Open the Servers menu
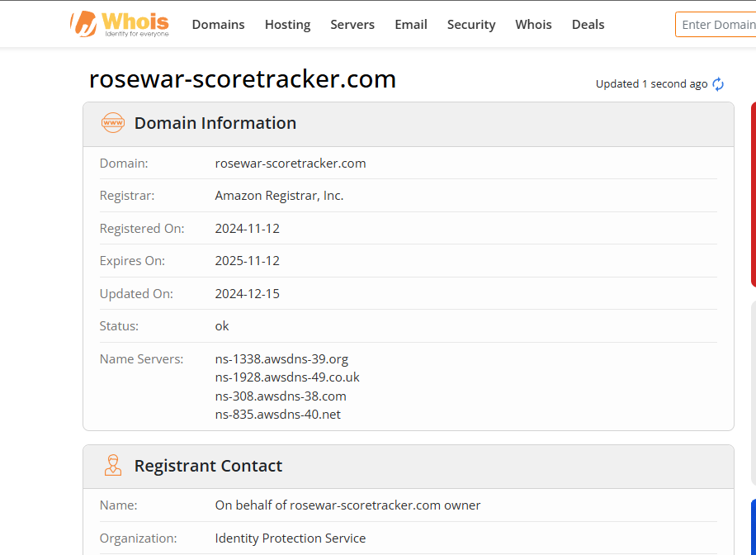The image size is (756, 555). (x=352, y=25)
